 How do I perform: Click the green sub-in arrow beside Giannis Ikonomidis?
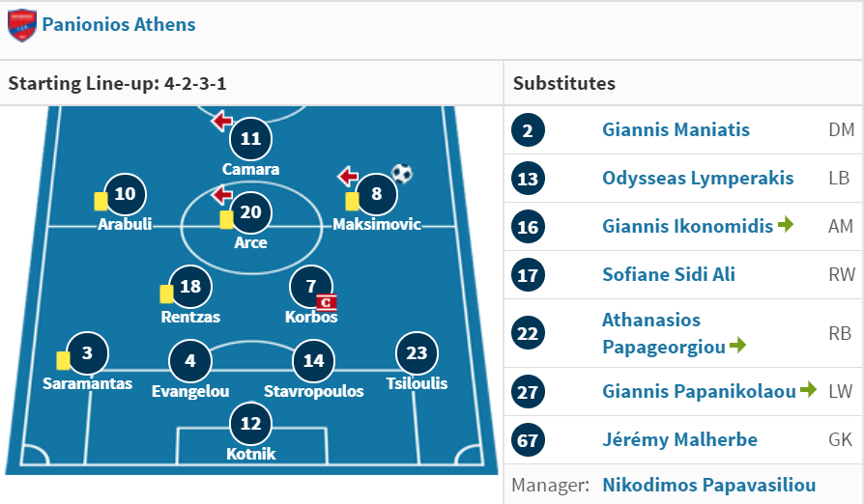785,225
